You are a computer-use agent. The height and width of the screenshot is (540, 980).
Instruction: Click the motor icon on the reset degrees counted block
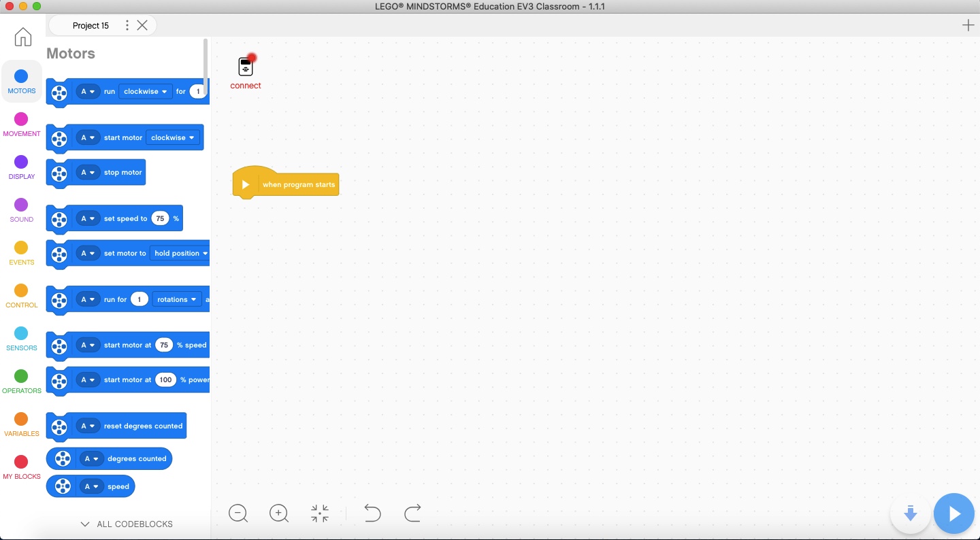[x=59, y=426]
